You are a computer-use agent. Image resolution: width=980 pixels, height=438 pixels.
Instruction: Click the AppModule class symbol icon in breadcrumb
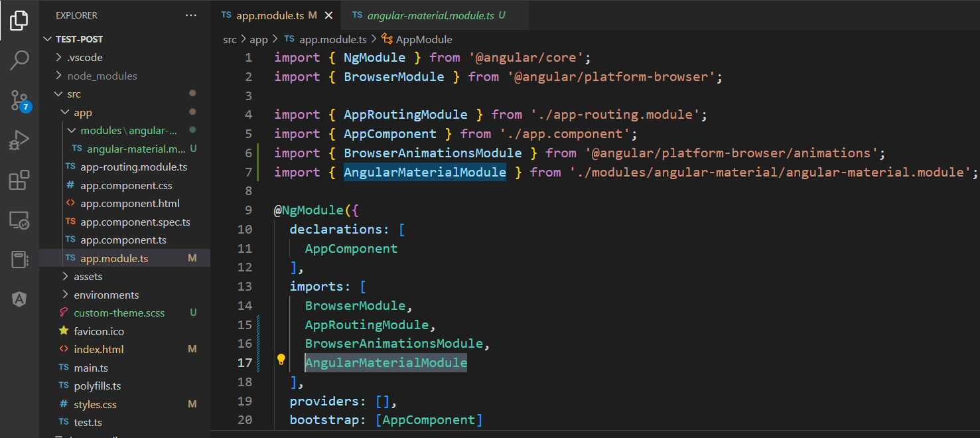387,39
